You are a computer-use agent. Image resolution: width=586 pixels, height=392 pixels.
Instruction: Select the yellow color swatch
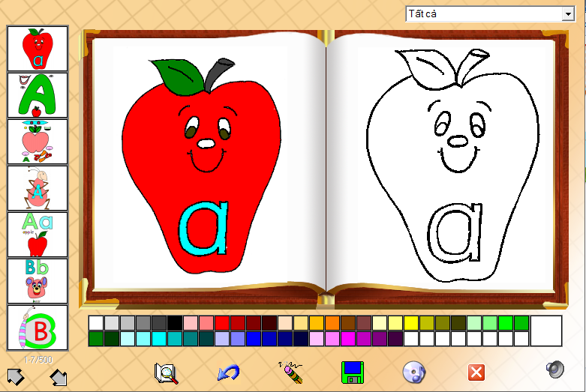pyautogui.click(x=411, y=323)
